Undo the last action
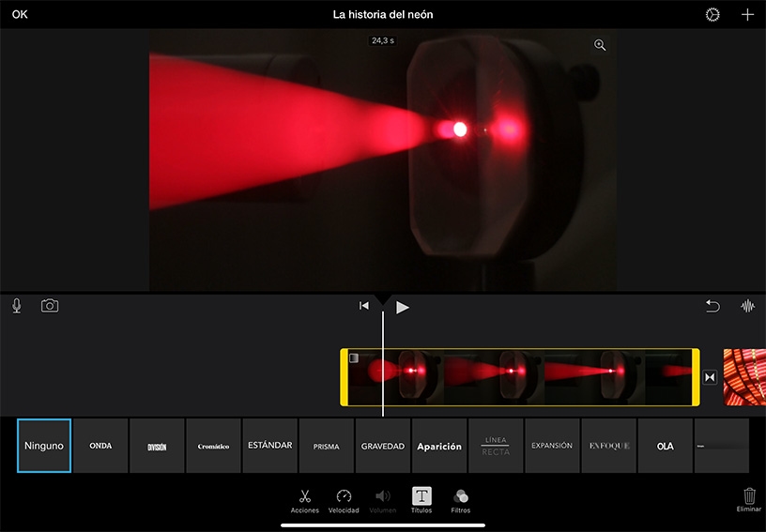 [x=712, y=306]
